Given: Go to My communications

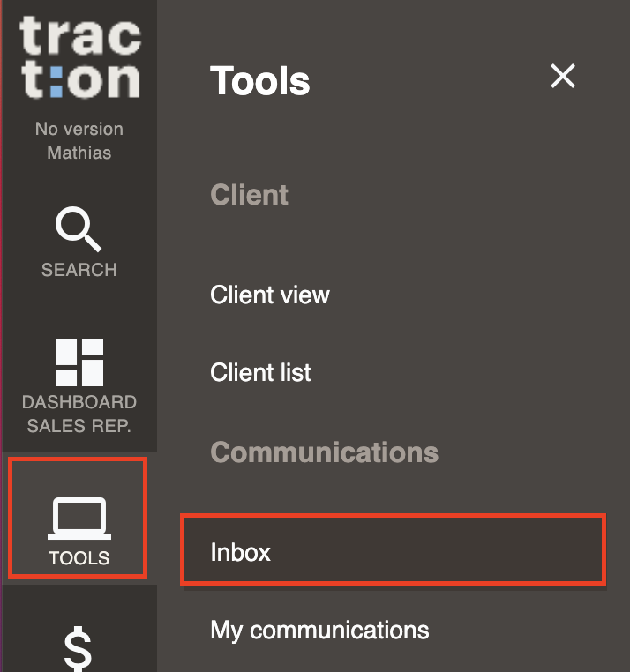Looking at the screenshot, I should click(x=319, y=630).
